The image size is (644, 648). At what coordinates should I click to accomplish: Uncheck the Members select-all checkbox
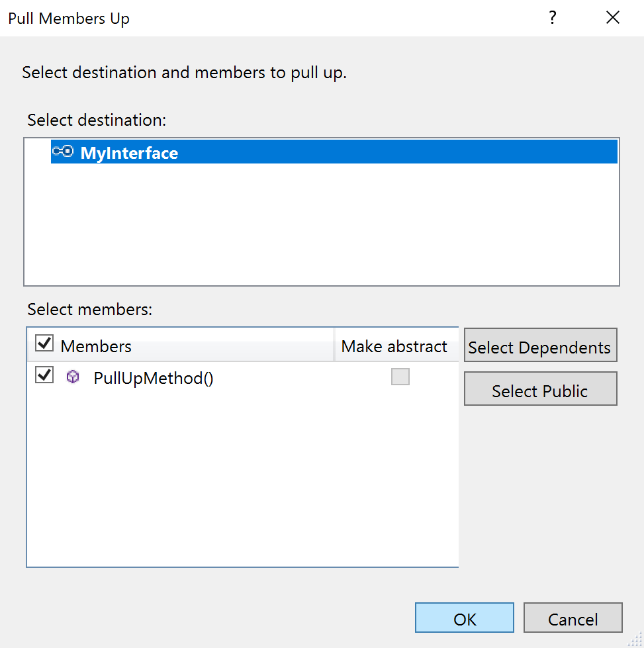click(44, 343)
